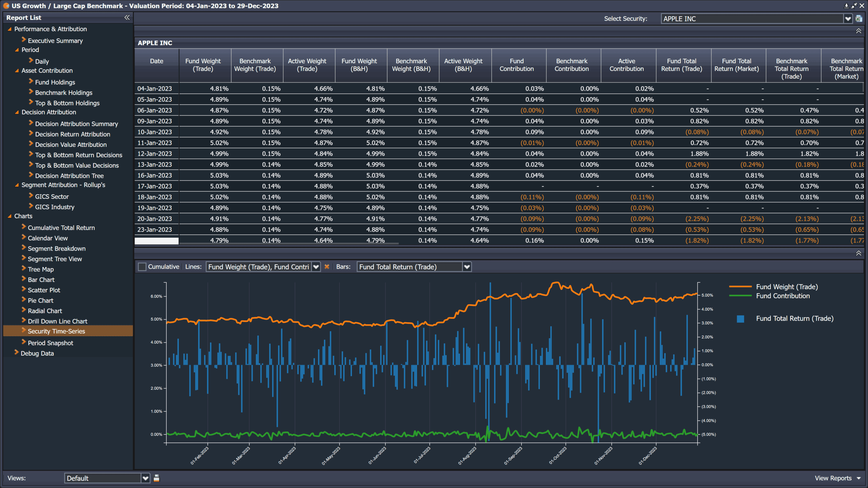868x488 pixels.
Task: Click the Fund Contribution legend line
Action: [740, 296]
